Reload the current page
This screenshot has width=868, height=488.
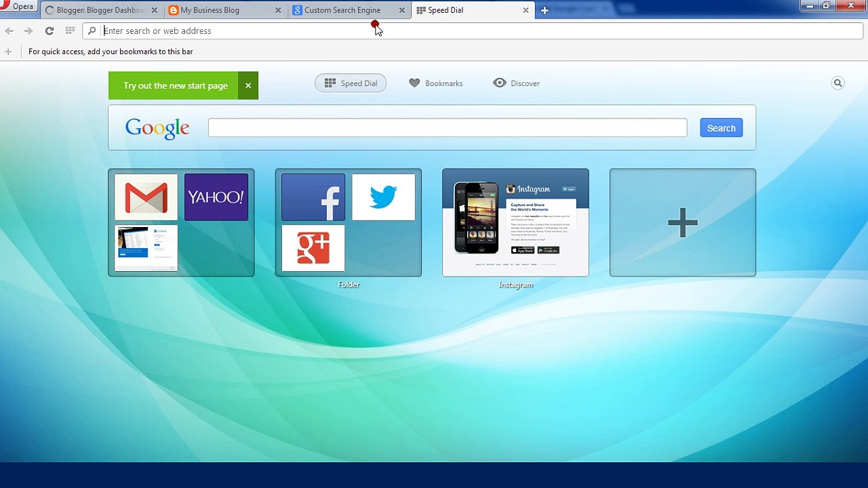[x=49, y=30]
